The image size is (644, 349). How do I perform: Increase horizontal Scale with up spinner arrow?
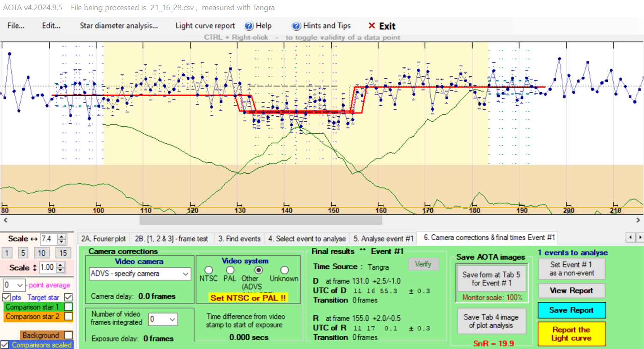click(x=62, y=236)
